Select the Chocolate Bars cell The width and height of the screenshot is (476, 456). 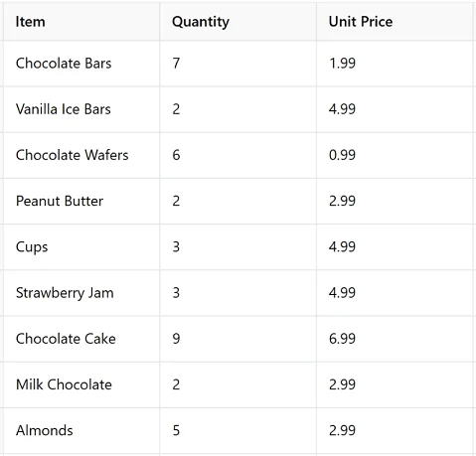point(81,64)
